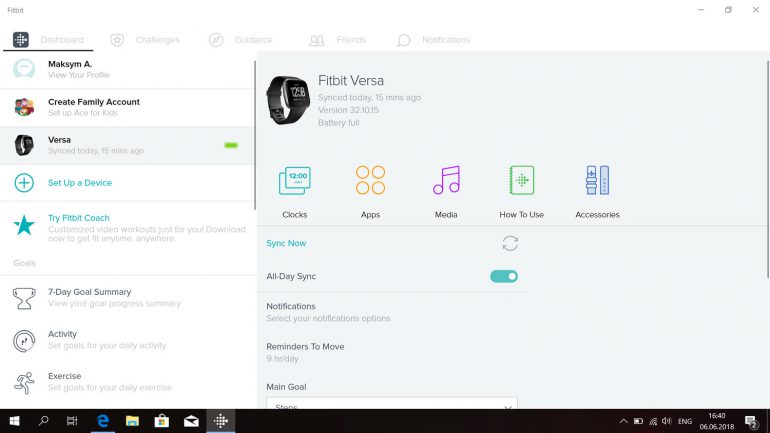Open the Apps icon
The height and width of the screenshot is (433, 770).
coord(370,181)
